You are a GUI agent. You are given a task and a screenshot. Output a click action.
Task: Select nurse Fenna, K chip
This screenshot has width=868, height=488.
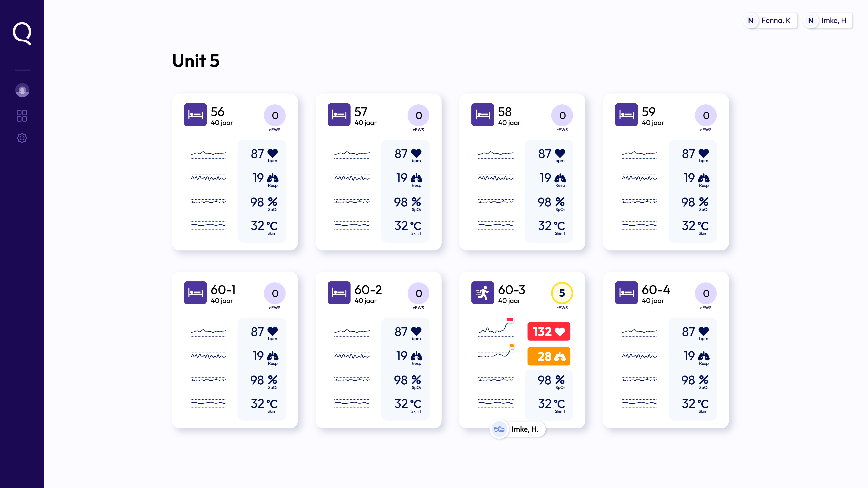(770, 21)
